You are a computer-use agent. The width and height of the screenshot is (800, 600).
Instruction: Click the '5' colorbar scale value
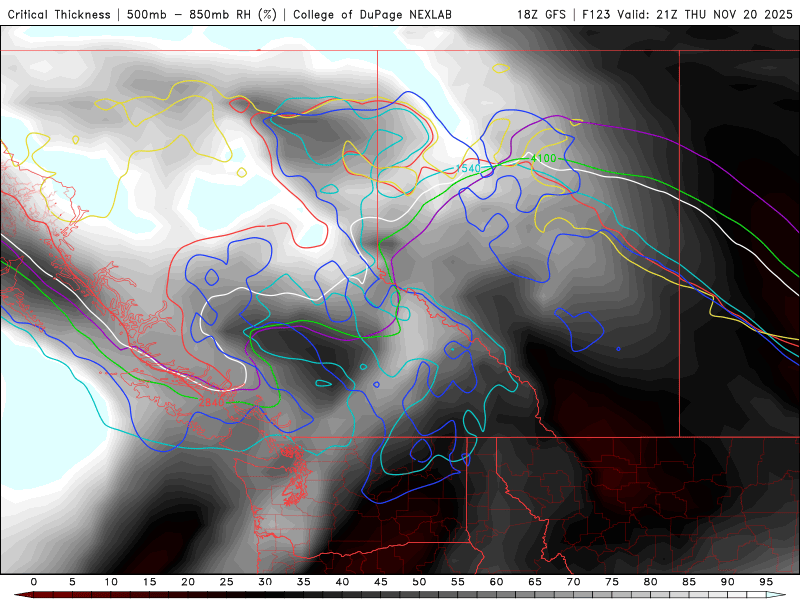pos(72,582)
